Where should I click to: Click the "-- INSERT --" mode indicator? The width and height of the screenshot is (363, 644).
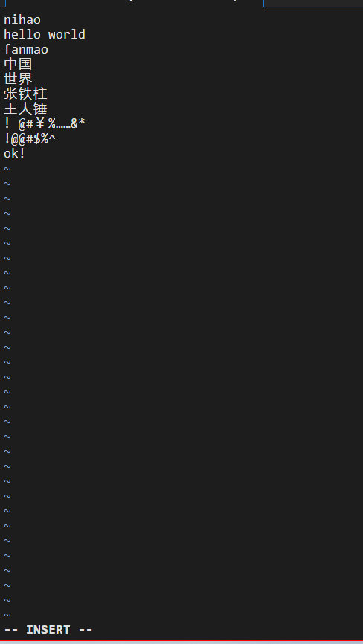point(48,630)
